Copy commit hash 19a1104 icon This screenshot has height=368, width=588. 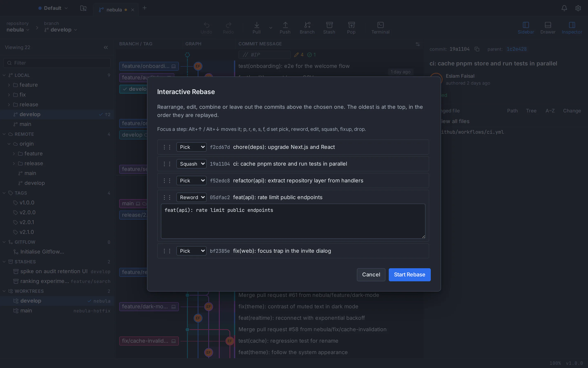pos(477,49)
